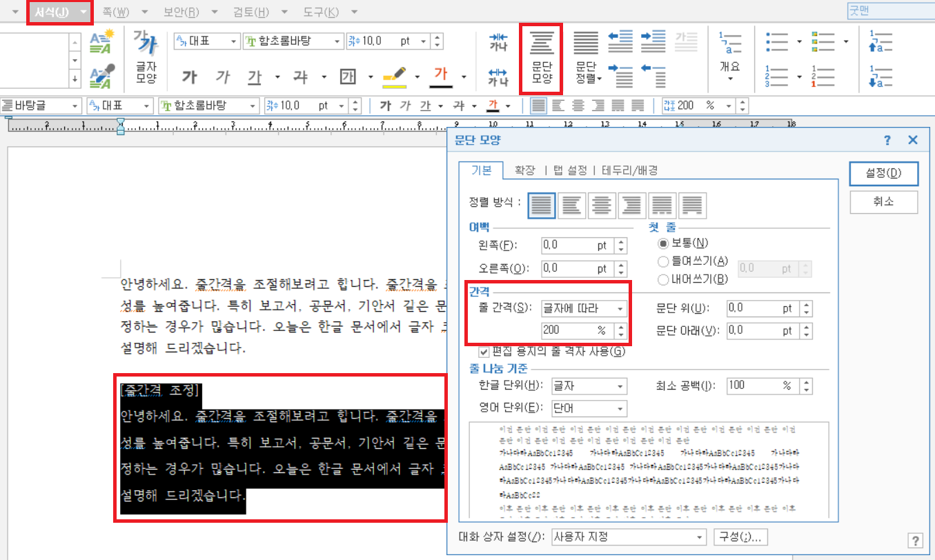Open 대화 상자 설정 사용자 지정 dropdown
Screen dimensions: 935x560
tap(629, 537)
